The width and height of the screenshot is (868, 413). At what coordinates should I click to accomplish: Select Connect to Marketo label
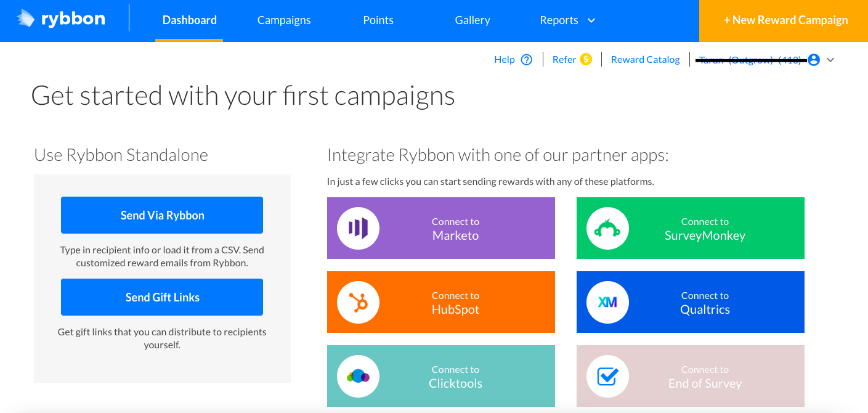coord(455,229)
